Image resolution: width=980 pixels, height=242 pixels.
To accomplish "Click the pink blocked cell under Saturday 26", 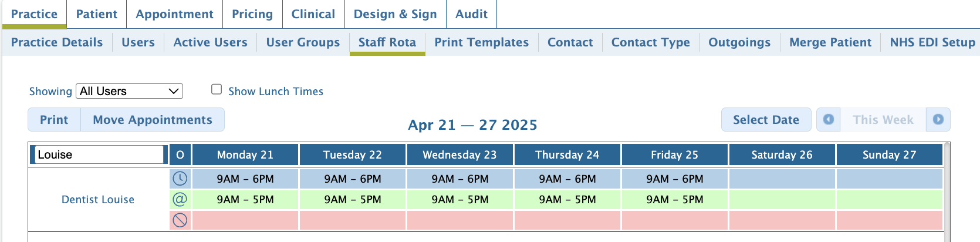I will click(x=782, y=220).
